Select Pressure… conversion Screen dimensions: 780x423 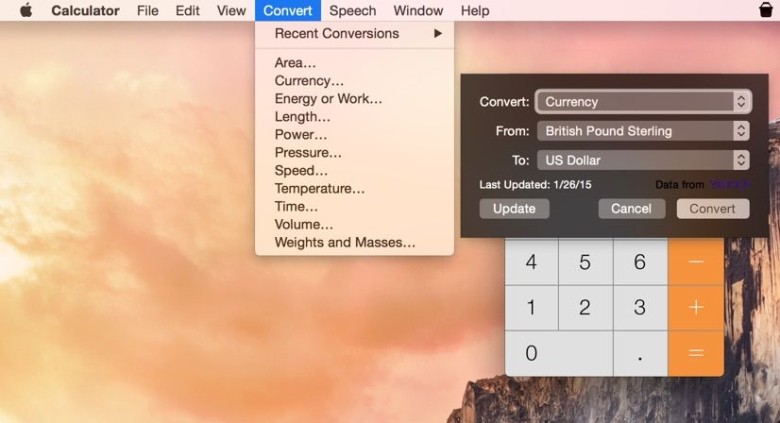coord(354,152)
